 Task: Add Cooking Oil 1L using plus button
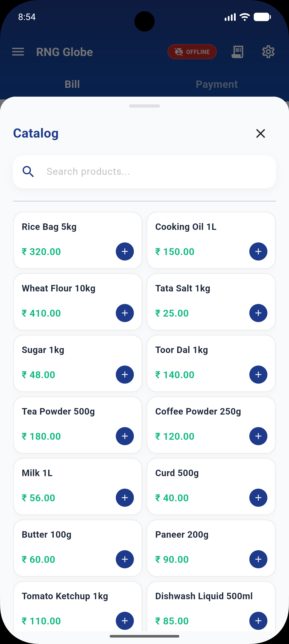pos(258,251)
